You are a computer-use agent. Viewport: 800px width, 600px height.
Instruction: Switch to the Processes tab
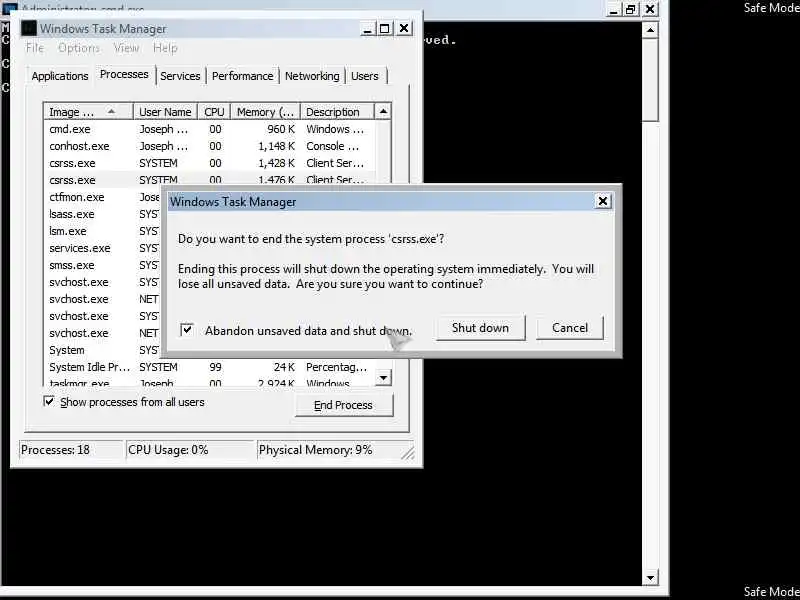click(124, 74)
